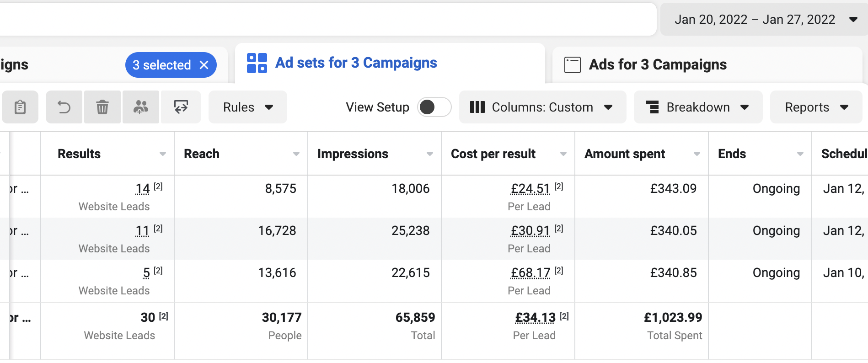Viewport: 868px width, 363px height.
Task: Click the Reach column header arrow
Action: click(296, 154)
